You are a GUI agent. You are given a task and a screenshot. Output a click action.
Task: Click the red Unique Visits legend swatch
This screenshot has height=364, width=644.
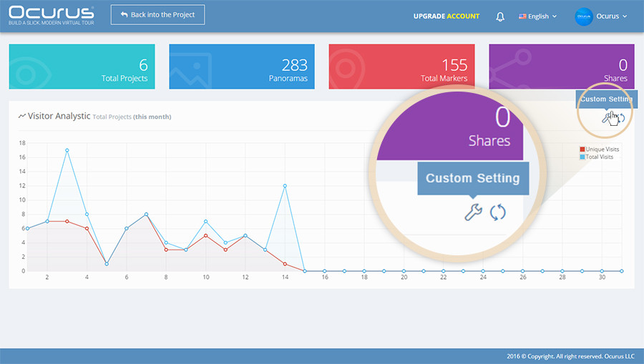(x=582, y=149)
